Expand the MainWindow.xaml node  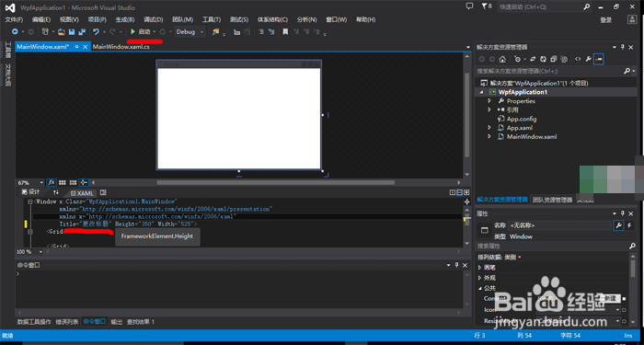click(489, 137)
